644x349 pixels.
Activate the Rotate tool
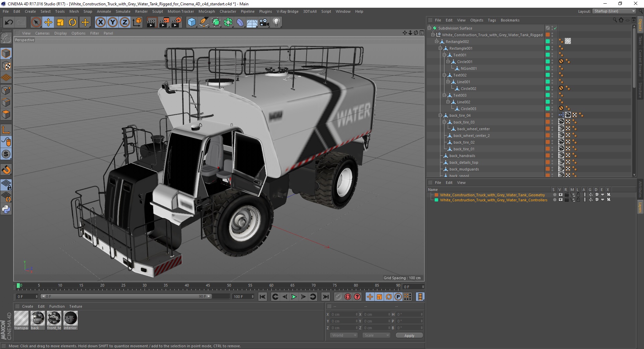72,22
